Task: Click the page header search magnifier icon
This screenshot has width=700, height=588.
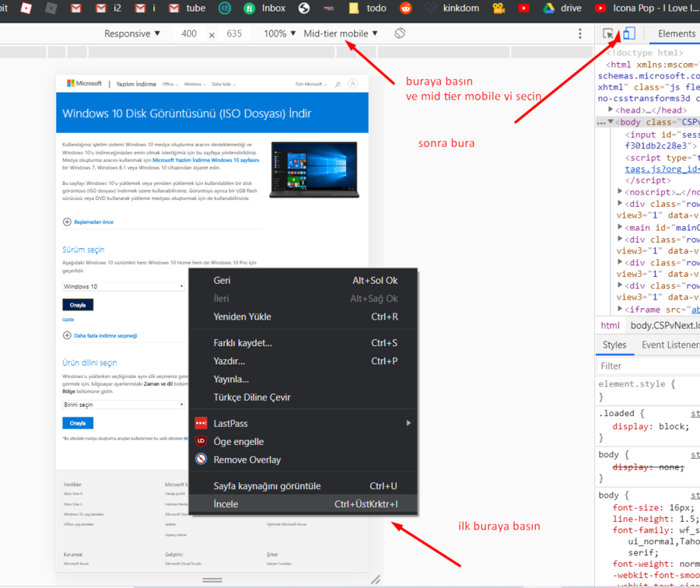Action: (x=338, y=84)
